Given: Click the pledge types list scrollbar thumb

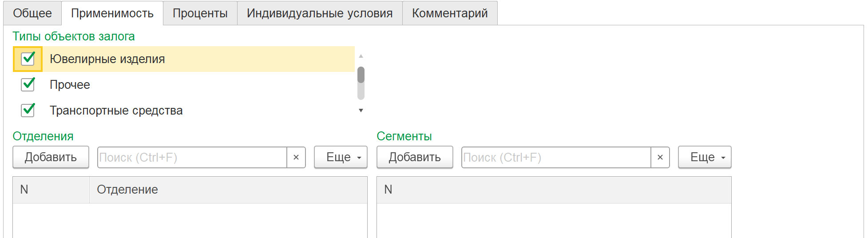Looking at the screenshot, I should click(361, 75).
